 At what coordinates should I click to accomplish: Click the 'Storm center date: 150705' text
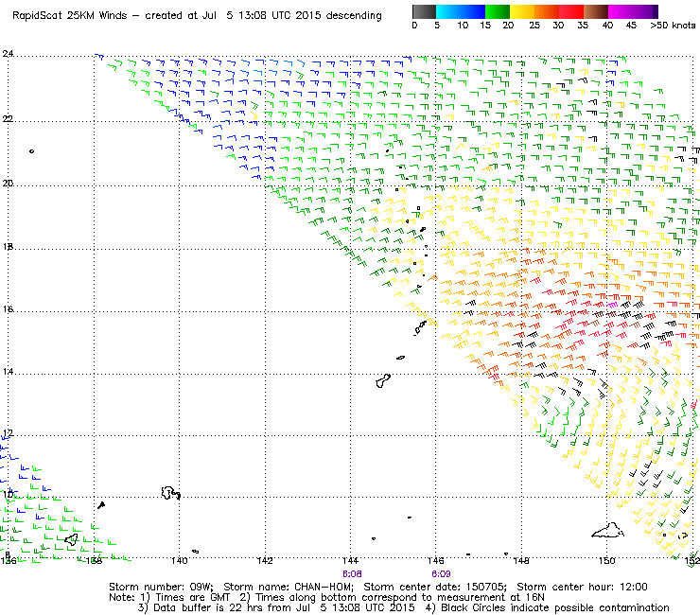(x=435, y=587)
